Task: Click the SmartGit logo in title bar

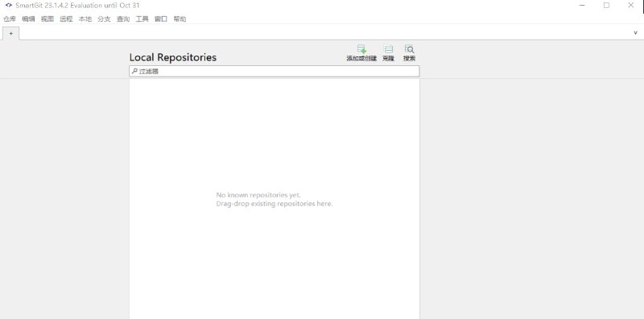Action: (x=9, y=6)
